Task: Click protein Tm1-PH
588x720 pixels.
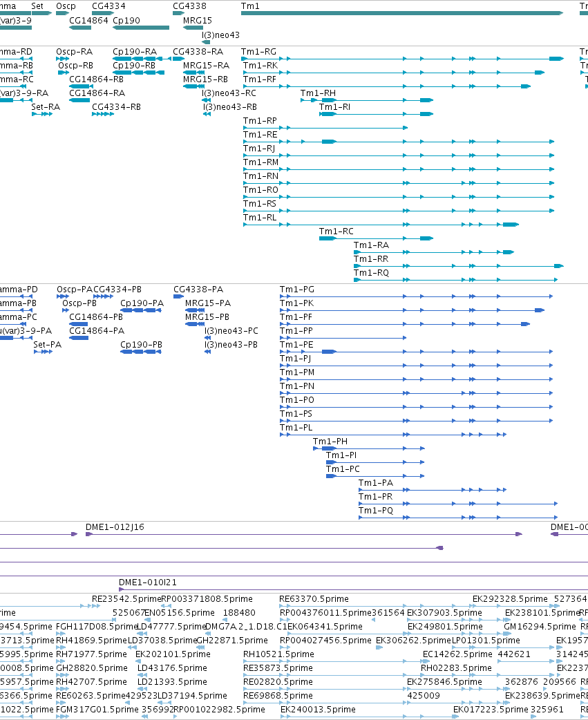Action: (x=330, y=442)
